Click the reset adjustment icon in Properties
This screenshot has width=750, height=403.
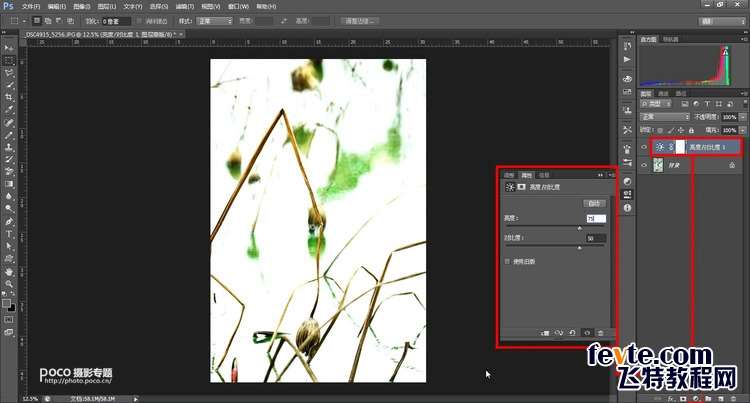[573, 333]
